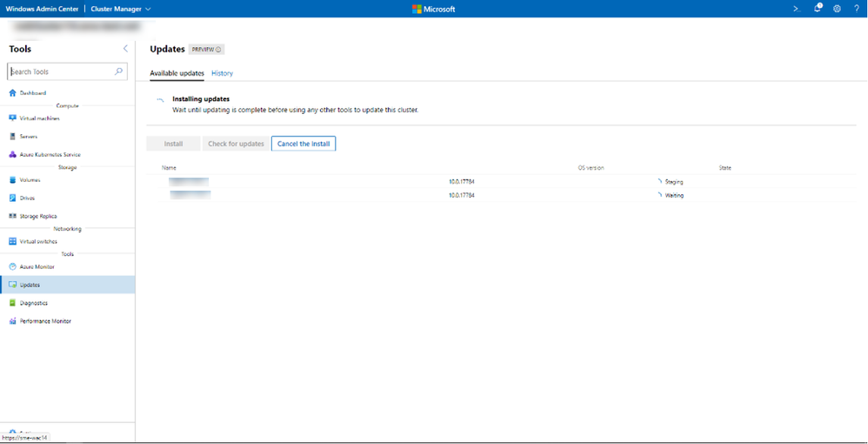The image size is (868, 444).
Task: Open Azure Kubernetes Service
Action: [50, 155]
